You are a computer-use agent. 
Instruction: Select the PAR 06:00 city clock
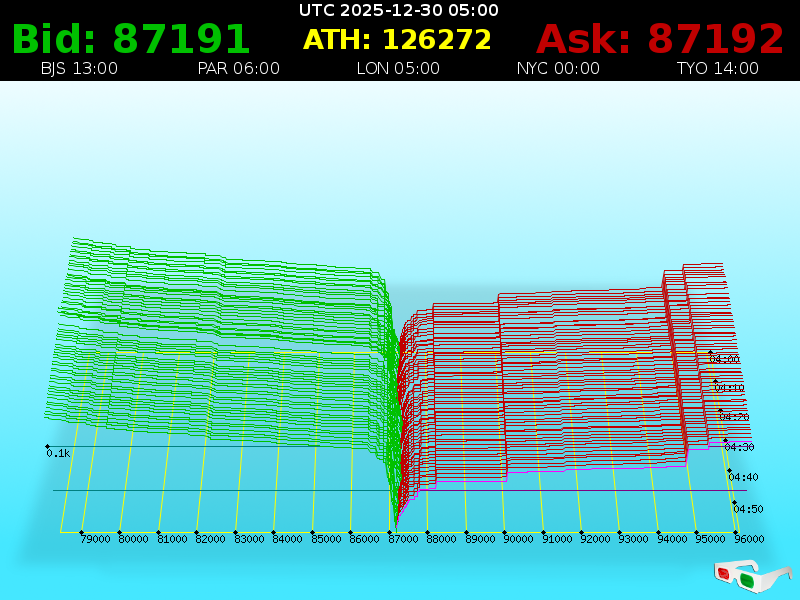[x=239, y=69]
